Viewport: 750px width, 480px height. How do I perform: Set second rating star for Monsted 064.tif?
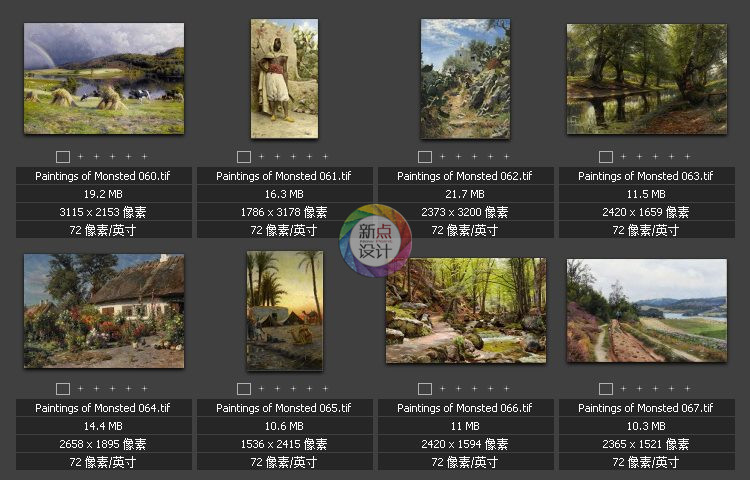[97, 388]
